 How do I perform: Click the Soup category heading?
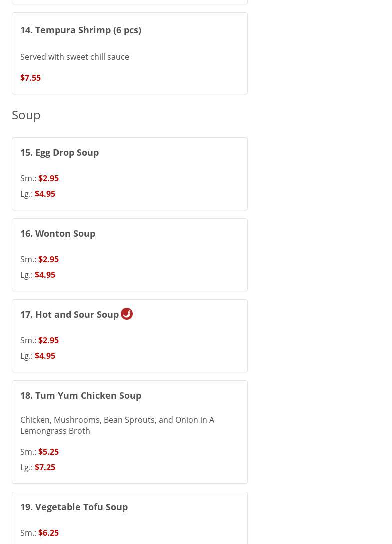26,115
